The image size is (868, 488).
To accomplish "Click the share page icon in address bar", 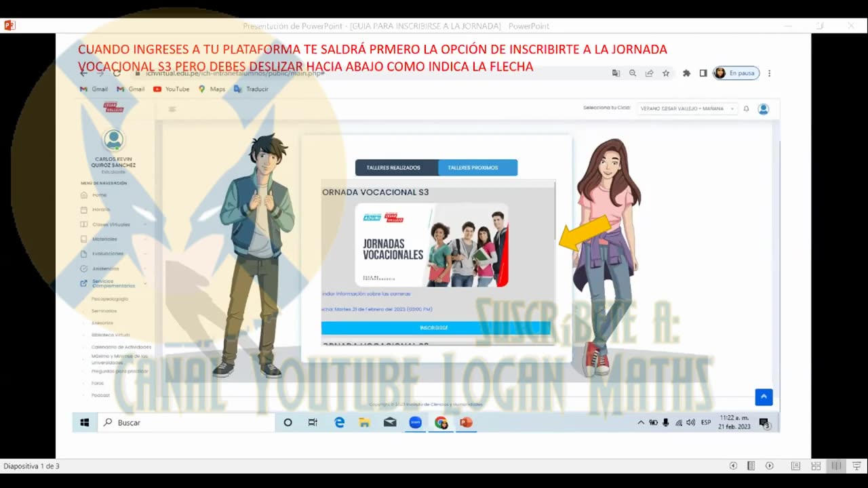I will [649, 73].
